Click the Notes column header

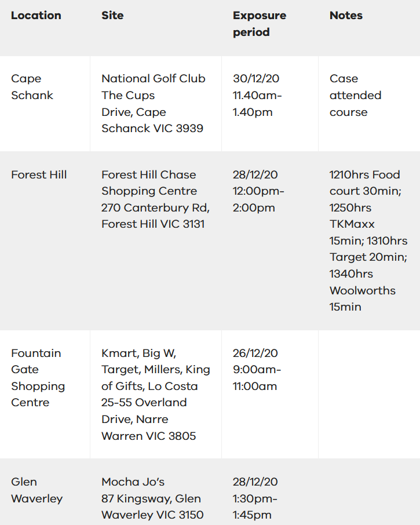point(346,16)
